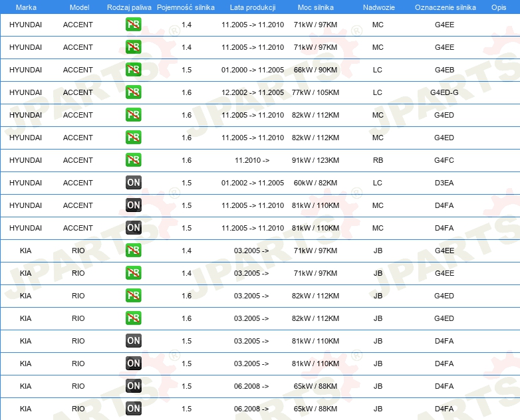Click the Moc silnika column header
The height and width of the screenshot is (420, 520).
click(x=315, y=7)
